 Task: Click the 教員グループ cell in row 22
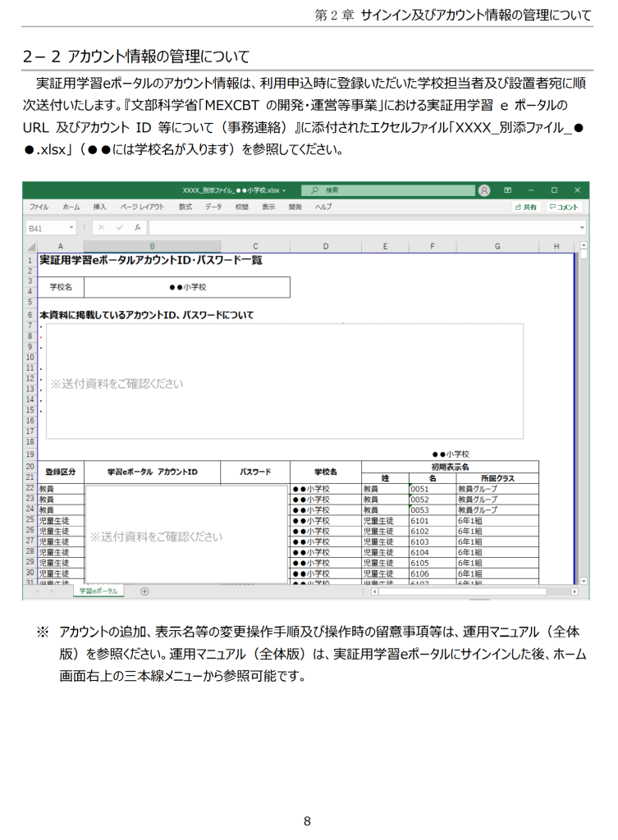click(497, 489)
